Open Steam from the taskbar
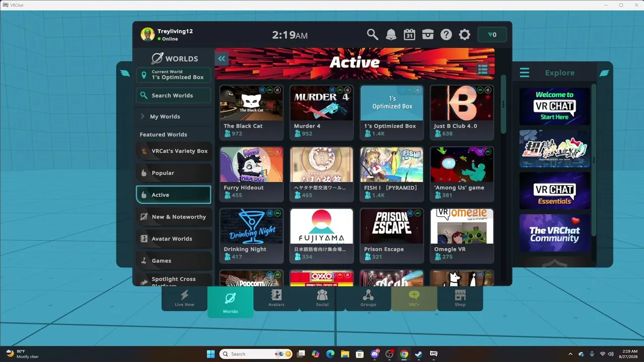The width and height of the screenshot is (644, 362). pos(419,354)
